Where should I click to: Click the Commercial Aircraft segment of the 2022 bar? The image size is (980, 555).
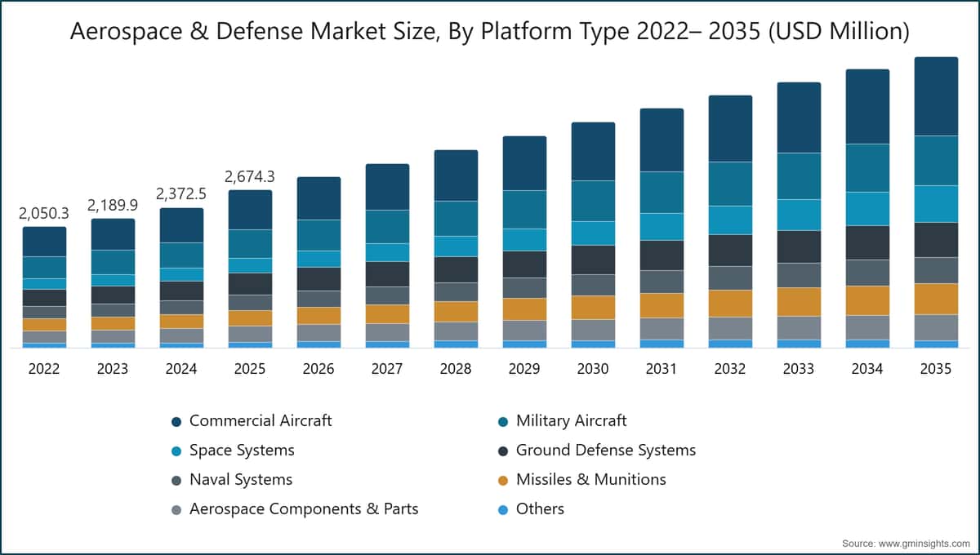coord(44,242)
